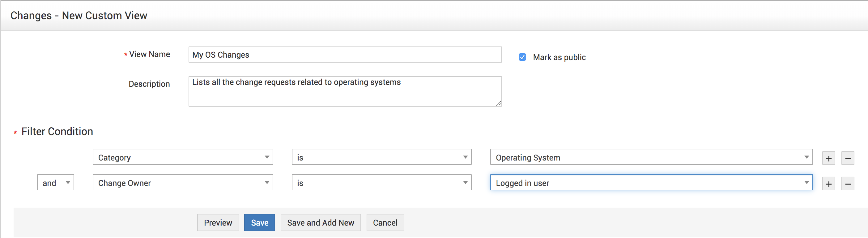Viewport: 868px width, 238px height.
Task: Grab the Description textarea resize handle
Action: tap(498, 103)
